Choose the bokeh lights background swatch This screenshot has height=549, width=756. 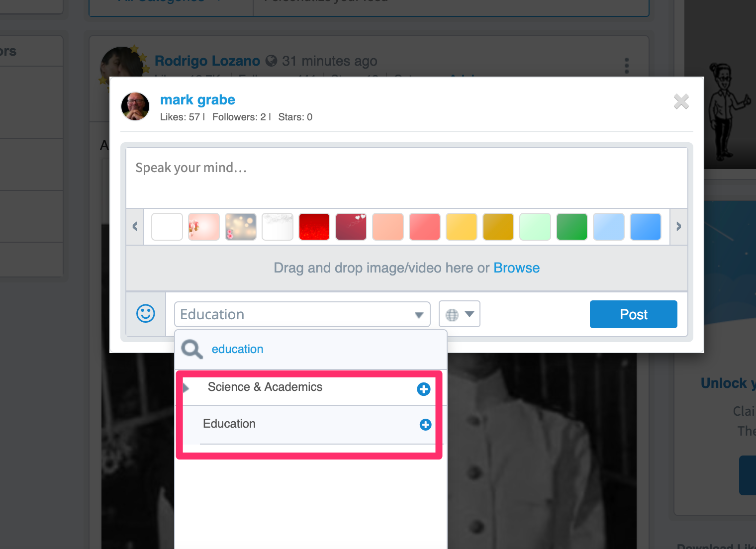(241, 227)
